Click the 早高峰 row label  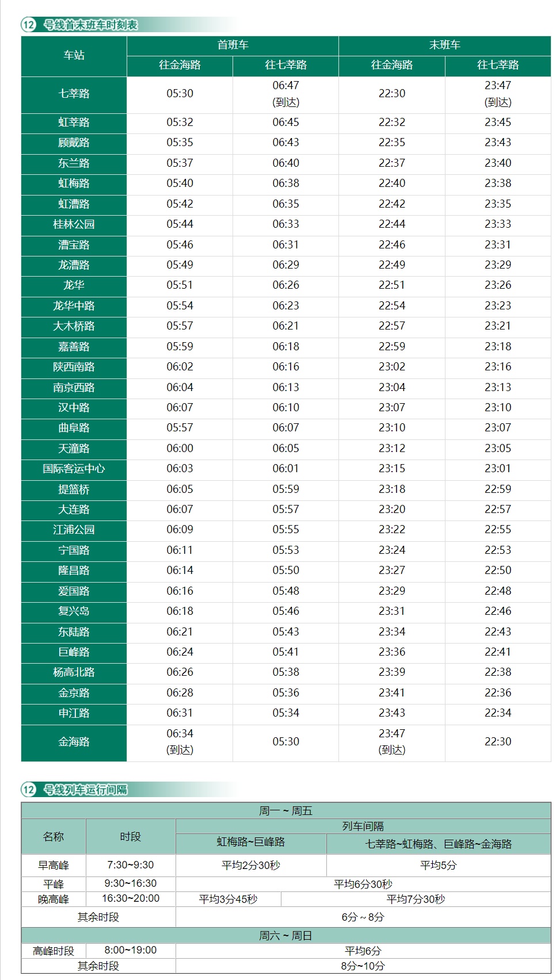[54, 865]
